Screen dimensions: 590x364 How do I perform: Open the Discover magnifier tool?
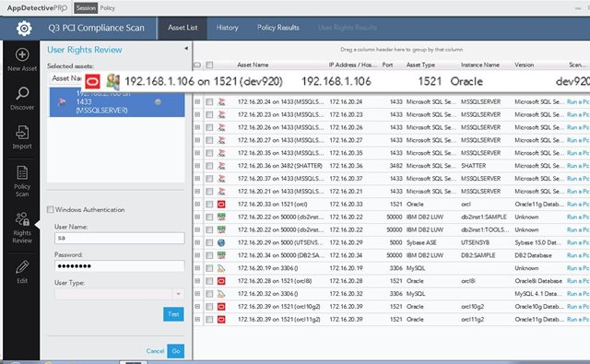pyautogui.click(x=22, y=93)
